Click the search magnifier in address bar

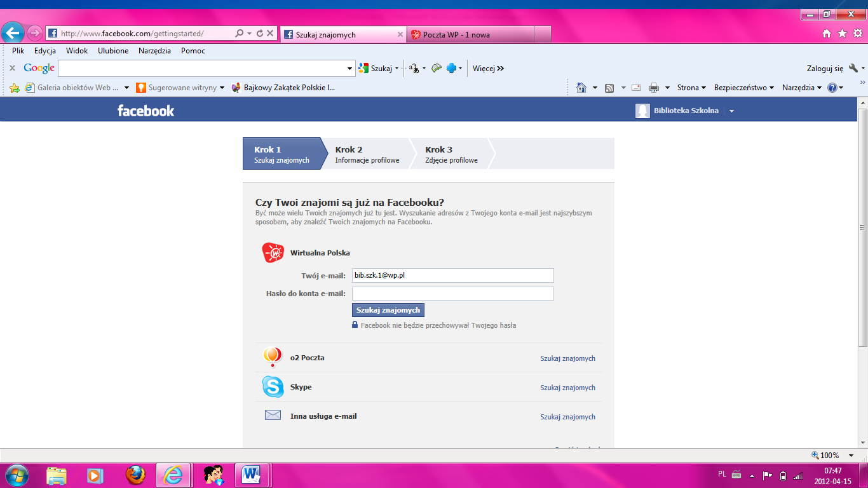tap(240, 34)
